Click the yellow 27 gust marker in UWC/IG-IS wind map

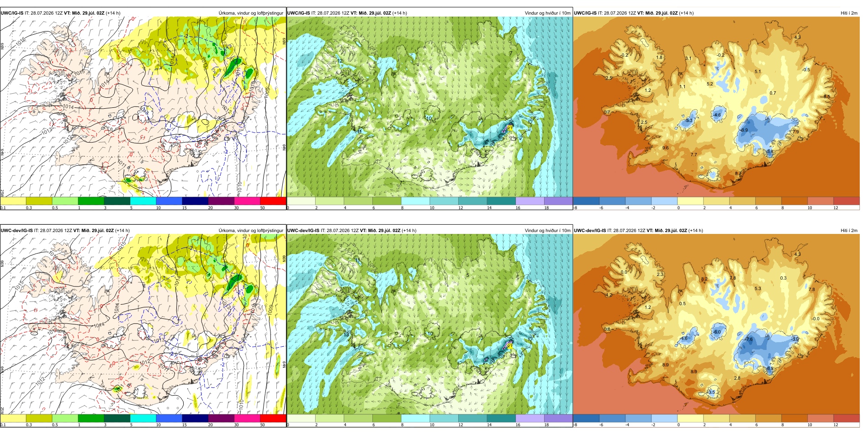tap(510, 128)
